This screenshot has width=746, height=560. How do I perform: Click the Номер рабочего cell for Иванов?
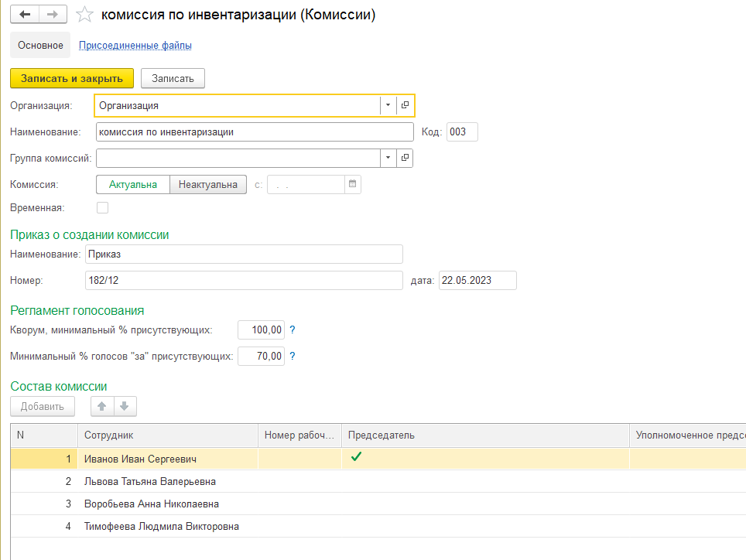point(299,459)
